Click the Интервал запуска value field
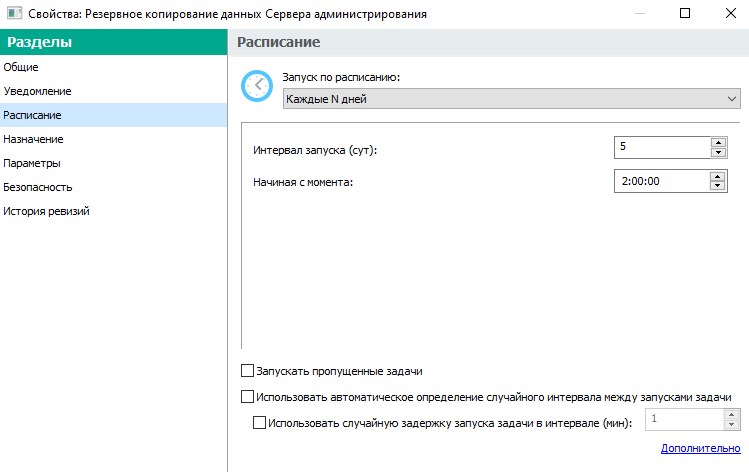749x472 pixels. 662,147
